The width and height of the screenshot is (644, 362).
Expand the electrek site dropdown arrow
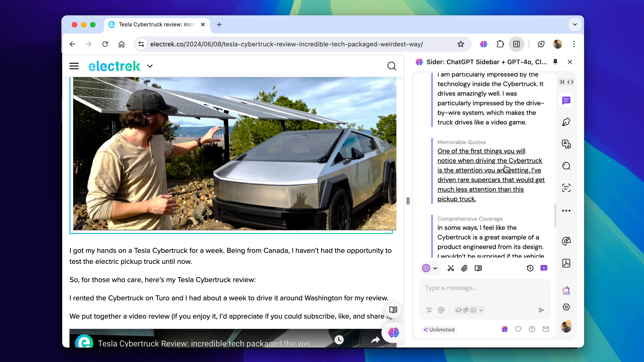click(x=150, y=66)
